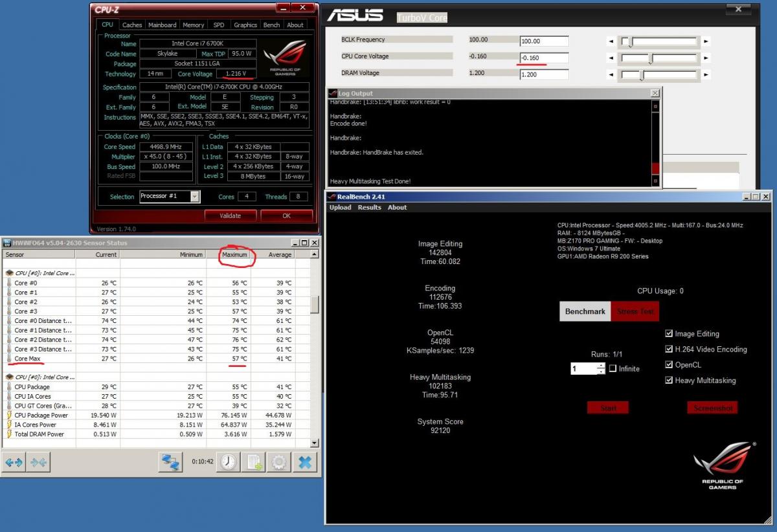Screen dimensions: 777x532
Task: Toggle H.264 Video Encoding checkbox
Action: (x=669, y=349)
